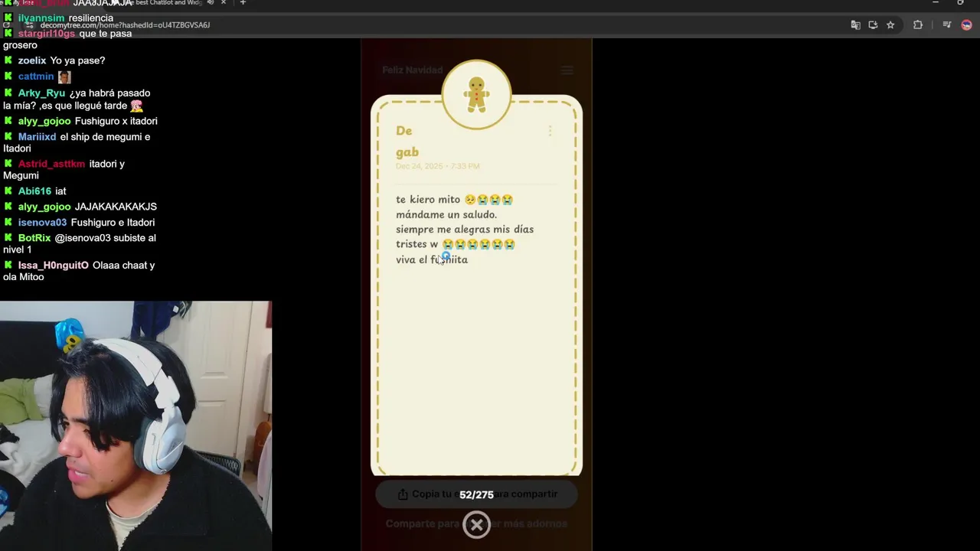This screenshot has height=551, width=980.
Task: Click the line mándame un saludo
Action: click(446, 214)
